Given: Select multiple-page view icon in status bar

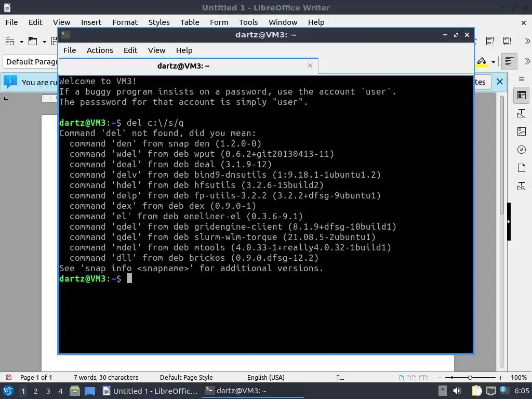Looking at the screenshot, I should tap(411, 378).
